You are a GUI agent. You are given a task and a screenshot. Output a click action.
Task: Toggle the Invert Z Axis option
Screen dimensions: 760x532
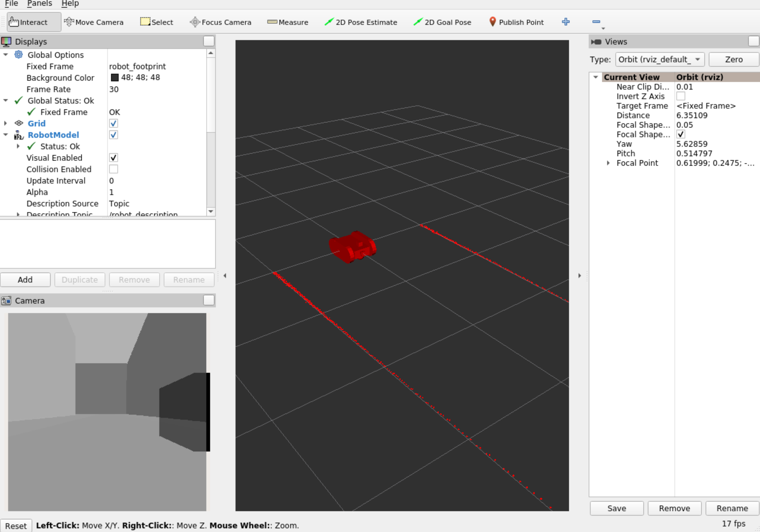pyautogui.click(x=681, y=96)
